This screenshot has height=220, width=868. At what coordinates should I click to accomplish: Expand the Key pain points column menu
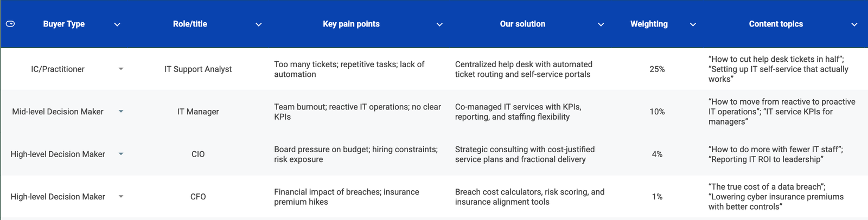point(439,24)
